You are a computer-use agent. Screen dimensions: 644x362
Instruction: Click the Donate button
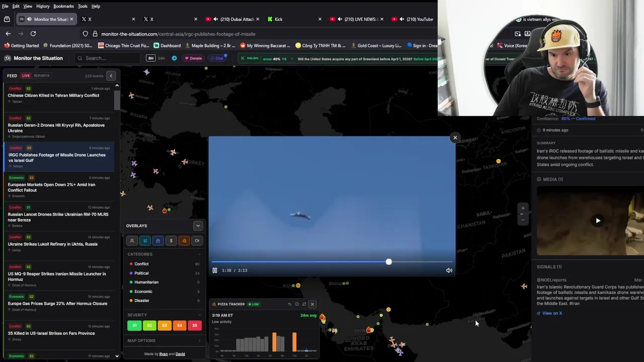point(193,58)
